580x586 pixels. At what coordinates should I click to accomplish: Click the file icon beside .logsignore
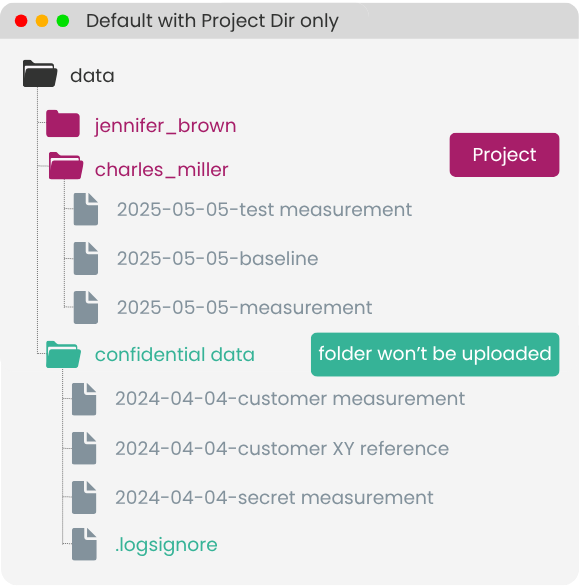pyautogui.click(x=84, y=544)
